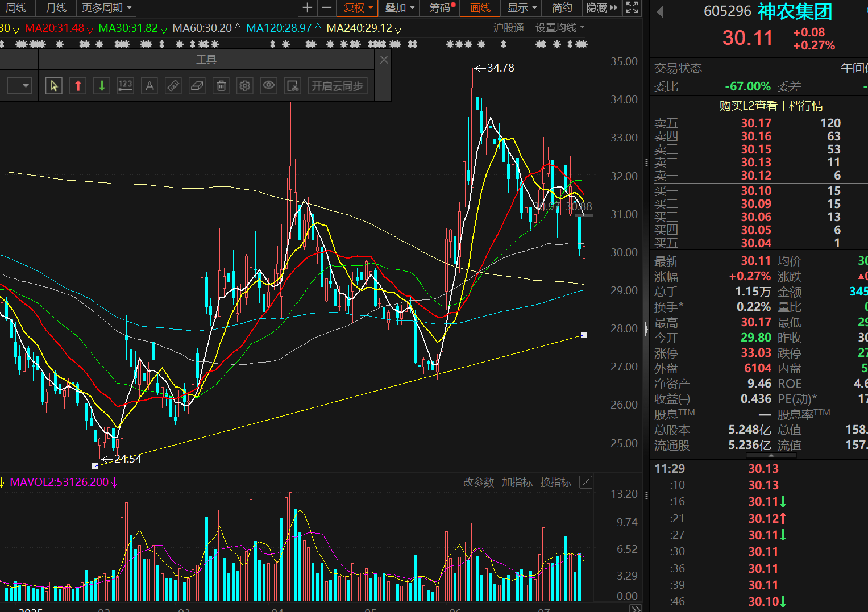The image size is (868, 612).
Task: Expand the double-arrow at bottom right
Action: (x=636, y=608)
